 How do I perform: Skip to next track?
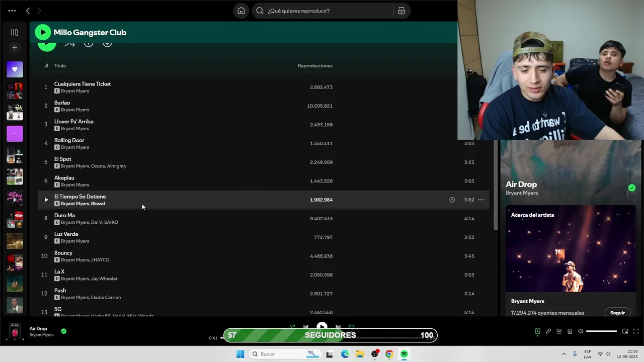pos(338,326)
